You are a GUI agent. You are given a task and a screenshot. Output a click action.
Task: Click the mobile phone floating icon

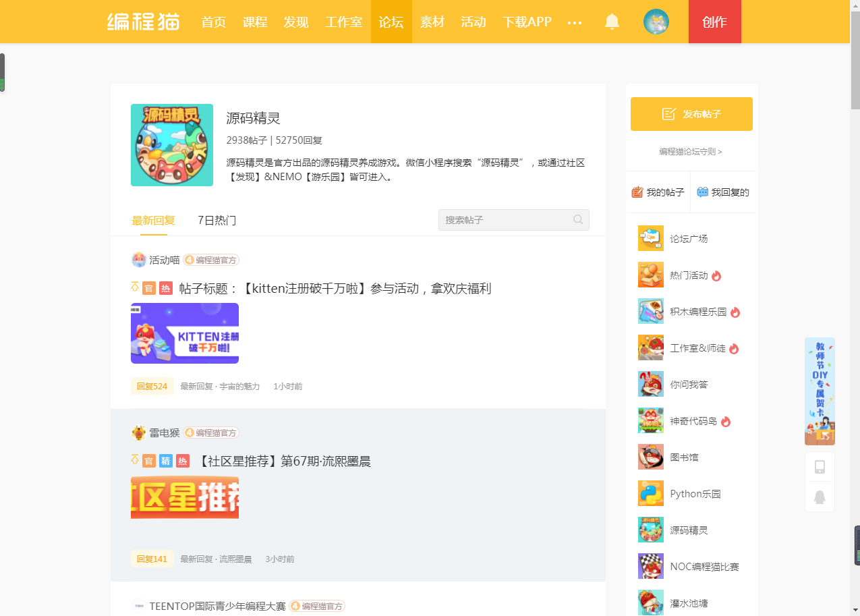coord(820,467)
